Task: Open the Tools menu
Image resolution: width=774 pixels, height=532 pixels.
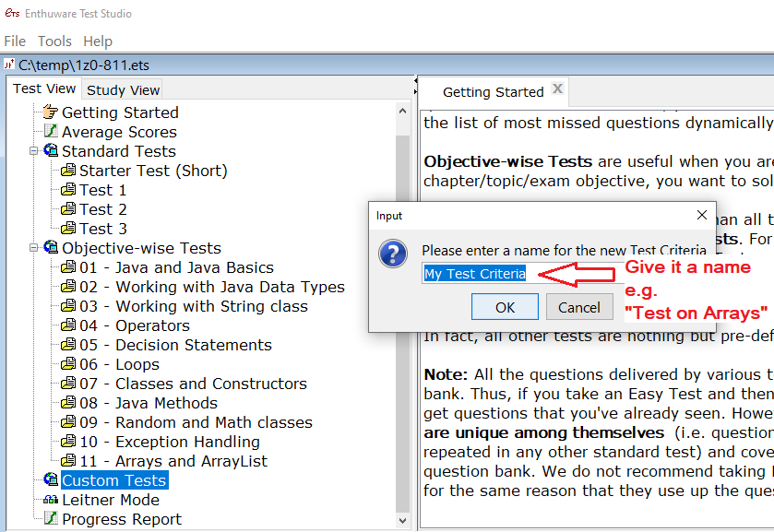Action: point(54,41)
